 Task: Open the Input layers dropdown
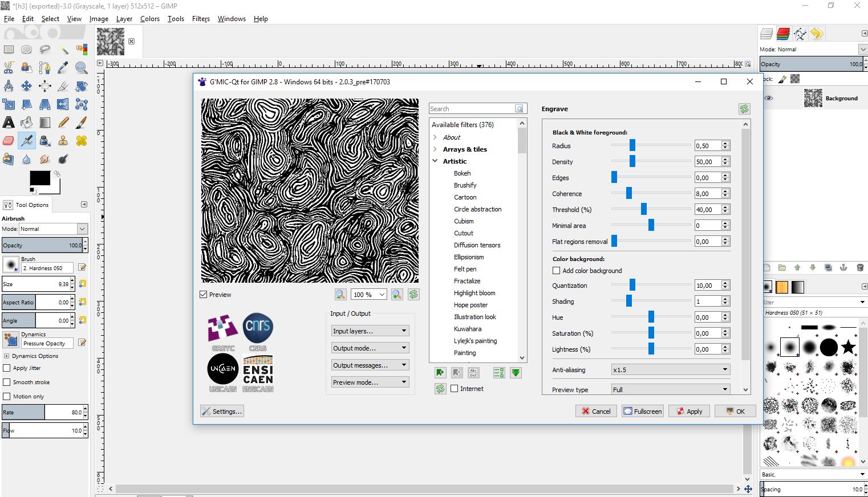pos(370,331)
